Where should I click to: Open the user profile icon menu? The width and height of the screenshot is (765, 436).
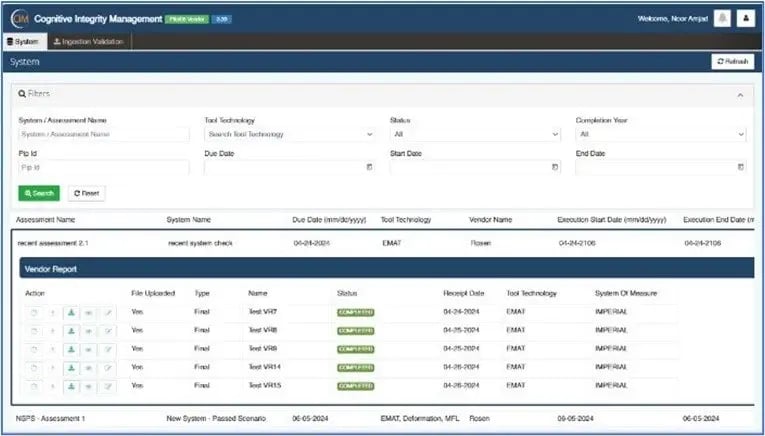[745, 18]
